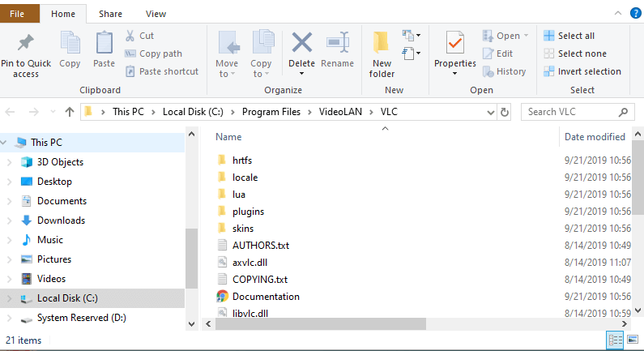Select the axvlc.dll file
The height and width of the screenshot is (351, 644).
(249, 263)
